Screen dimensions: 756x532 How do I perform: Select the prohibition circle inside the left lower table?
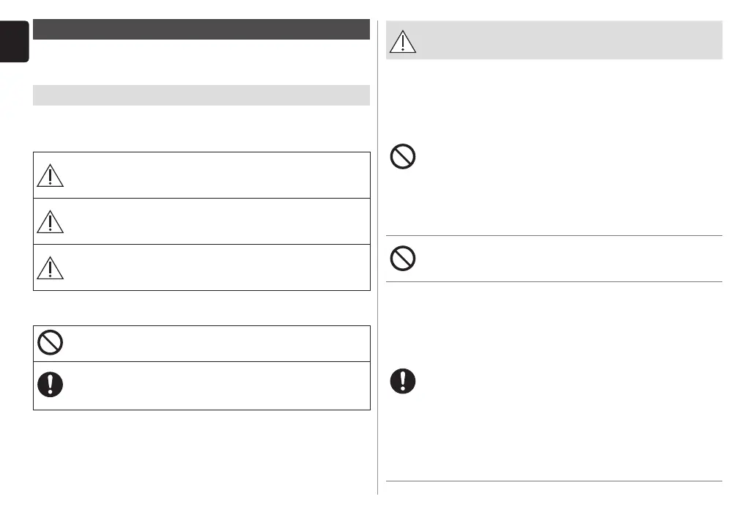coord(50,342)
